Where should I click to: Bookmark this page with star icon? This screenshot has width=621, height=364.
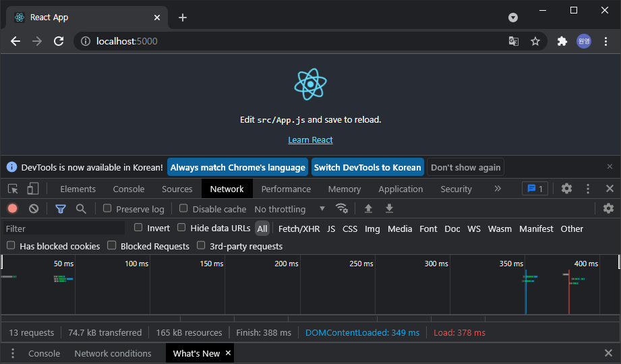click(535, 41)
